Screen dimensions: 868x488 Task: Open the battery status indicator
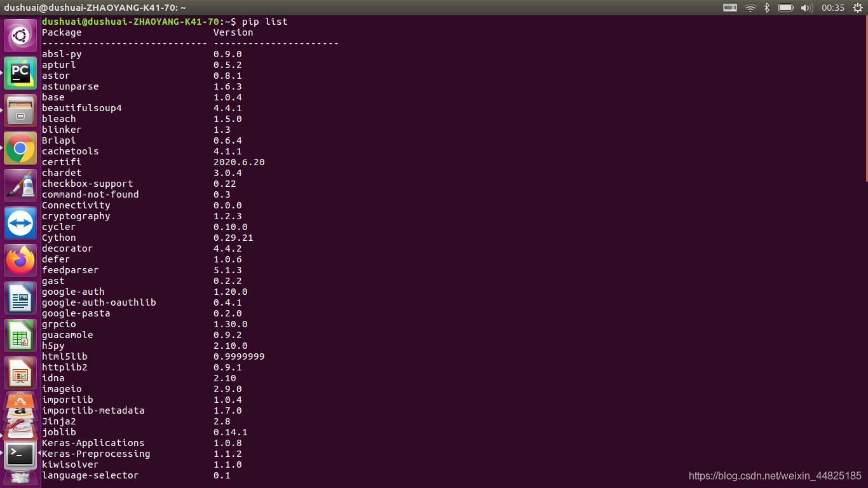click(x=786, y=8)
